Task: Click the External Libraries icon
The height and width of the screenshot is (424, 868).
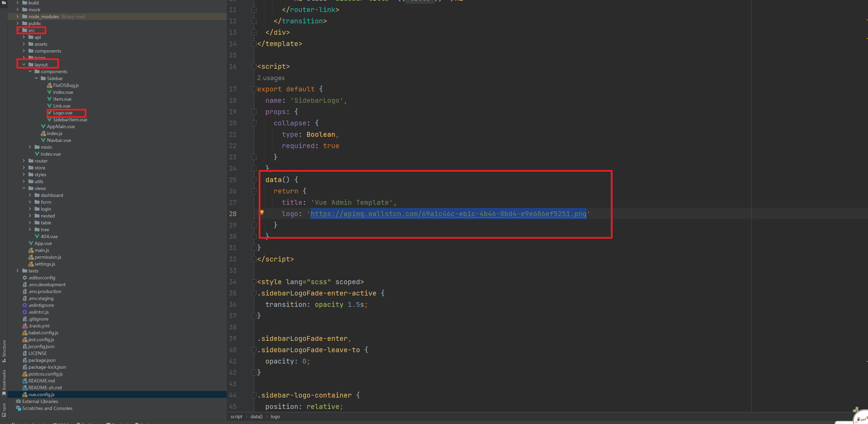Action: point(19,401)
